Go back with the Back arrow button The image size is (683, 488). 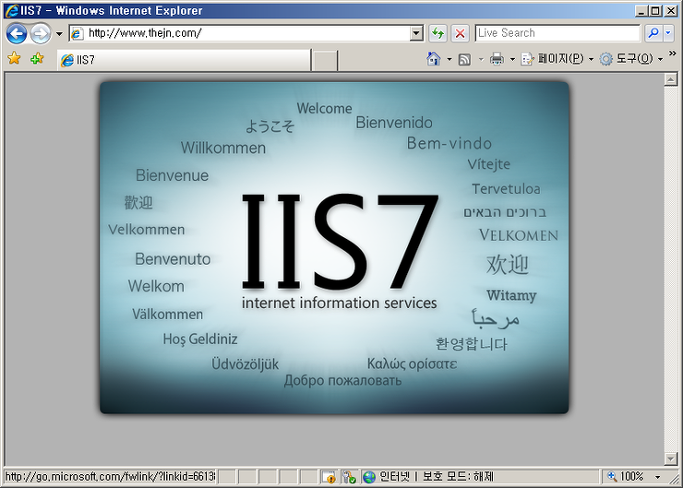coord(17,33)
